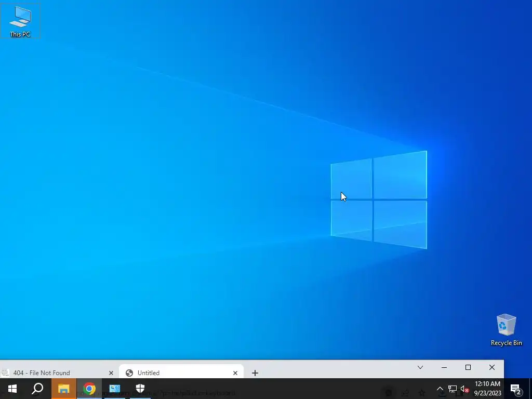Show hidden system tray icons
532x399 pixels.
tap(440, 389)
